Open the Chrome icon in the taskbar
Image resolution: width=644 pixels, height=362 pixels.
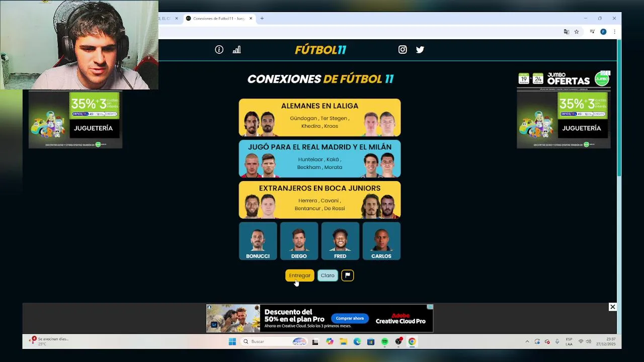(x=412, y=341)
